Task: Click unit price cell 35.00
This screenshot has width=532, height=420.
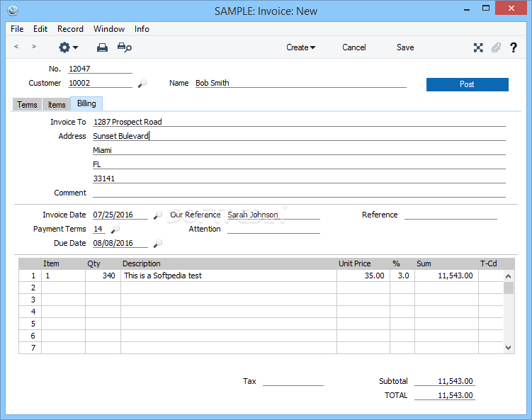Action: point(363,276)
